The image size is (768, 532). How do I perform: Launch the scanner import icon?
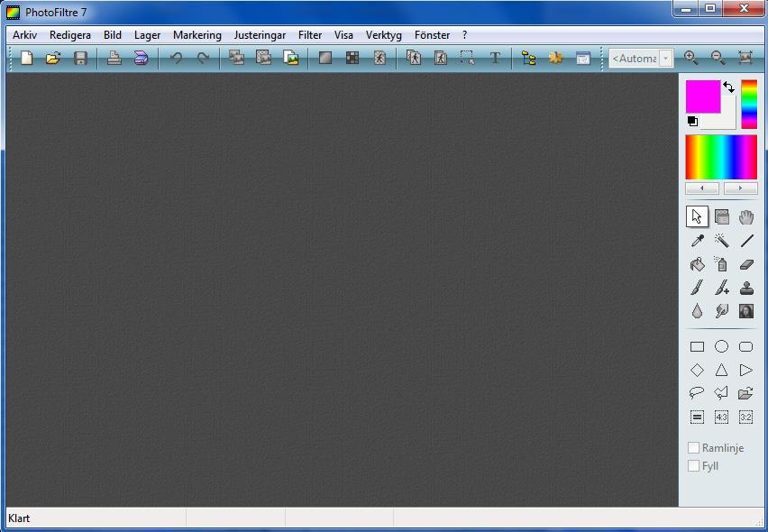(x=141, y=58)
